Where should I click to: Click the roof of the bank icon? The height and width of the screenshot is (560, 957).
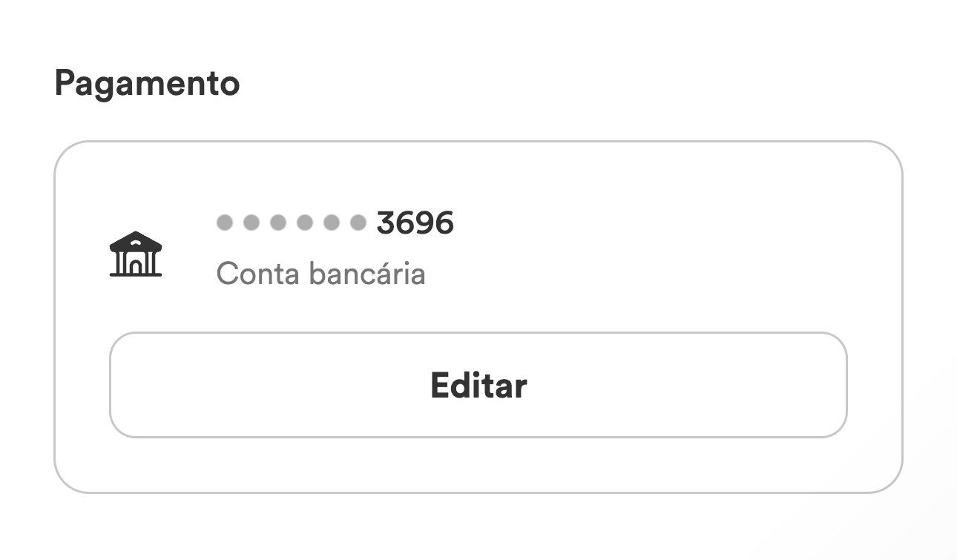click(136, 240)
